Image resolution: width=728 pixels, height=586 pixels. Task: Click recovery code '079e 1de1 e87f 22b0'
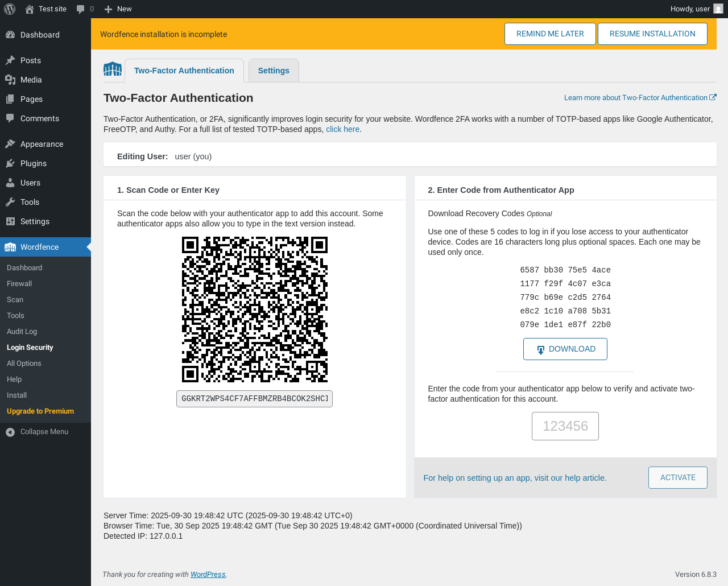click(x=565, y=325)
